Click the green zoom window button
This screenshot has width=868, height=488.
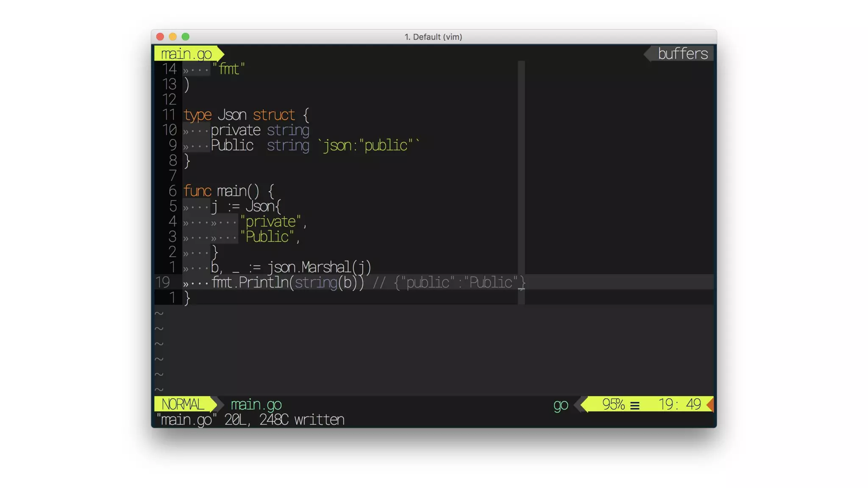pos(186,37)
